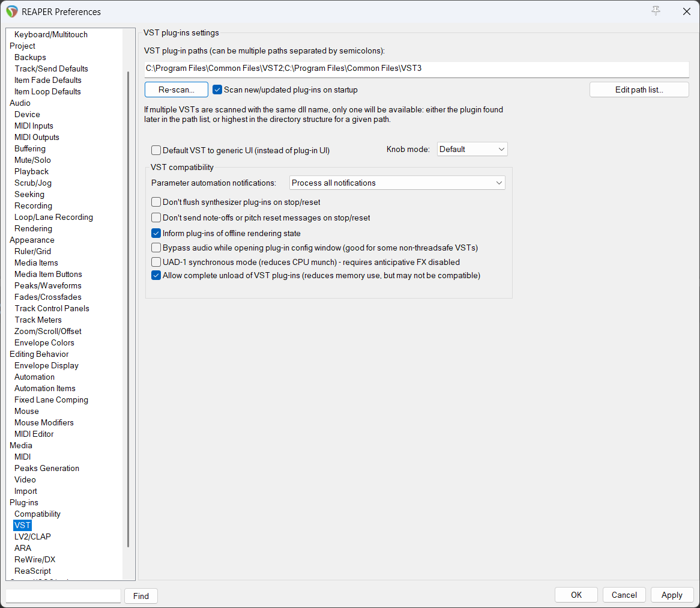Open MIDI Outputs settings
The image size is (700, 608).
[37, 137]
